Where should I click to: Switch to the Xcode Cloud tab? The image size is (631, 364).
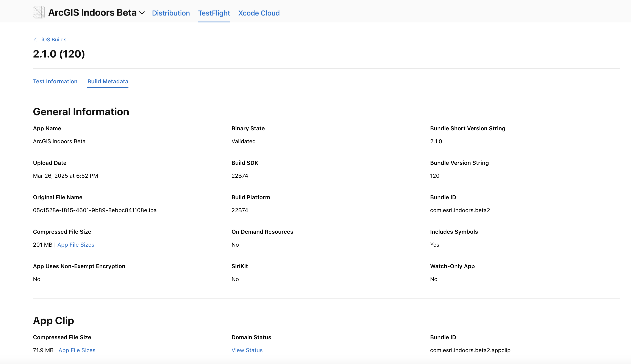click(259, 13)
